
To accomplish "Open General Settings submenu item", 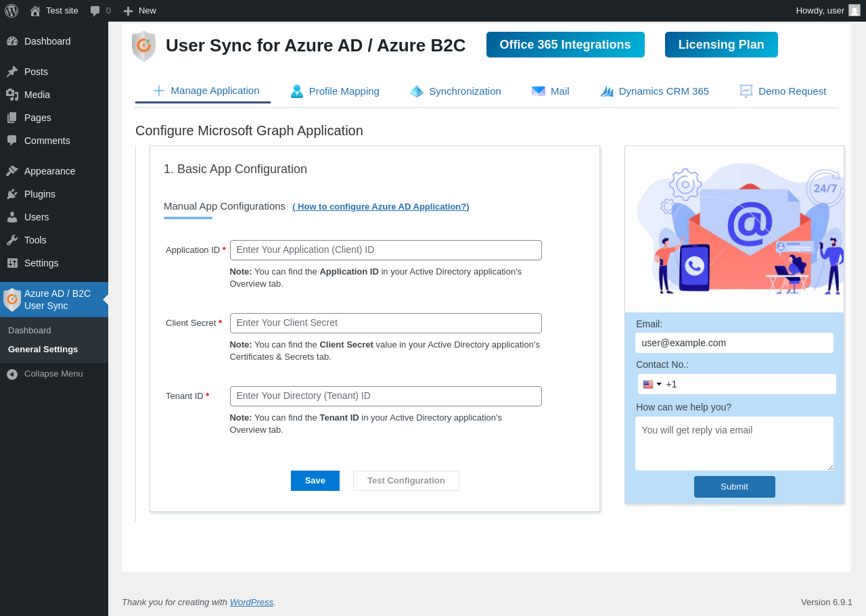I will pos(43,350).
